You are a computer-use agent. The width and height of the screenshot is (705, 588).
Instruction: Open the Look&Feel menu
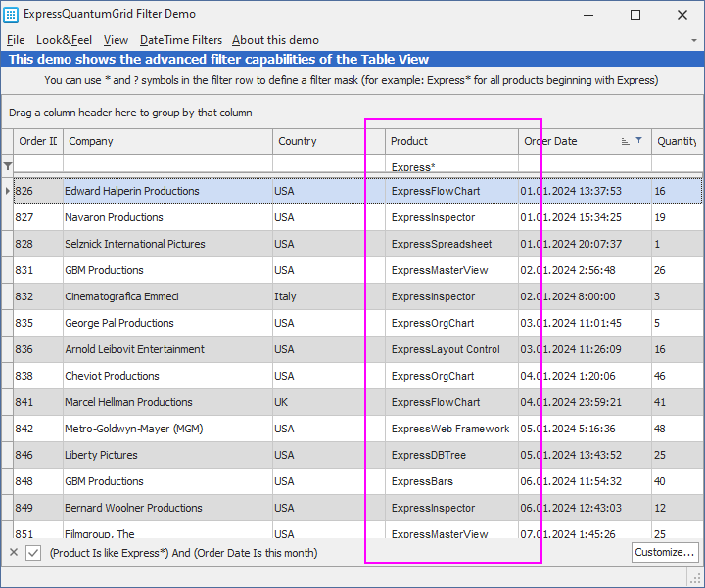point(64,40)
